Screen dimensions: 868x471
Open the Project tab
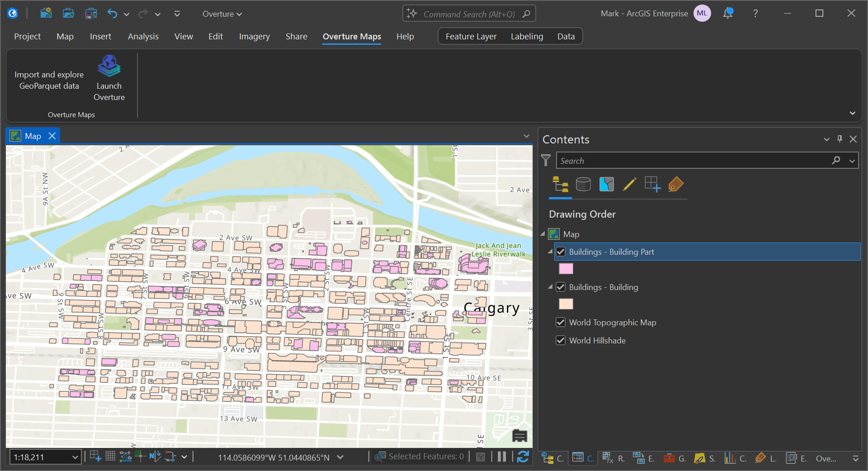click(x=27, y=36)
